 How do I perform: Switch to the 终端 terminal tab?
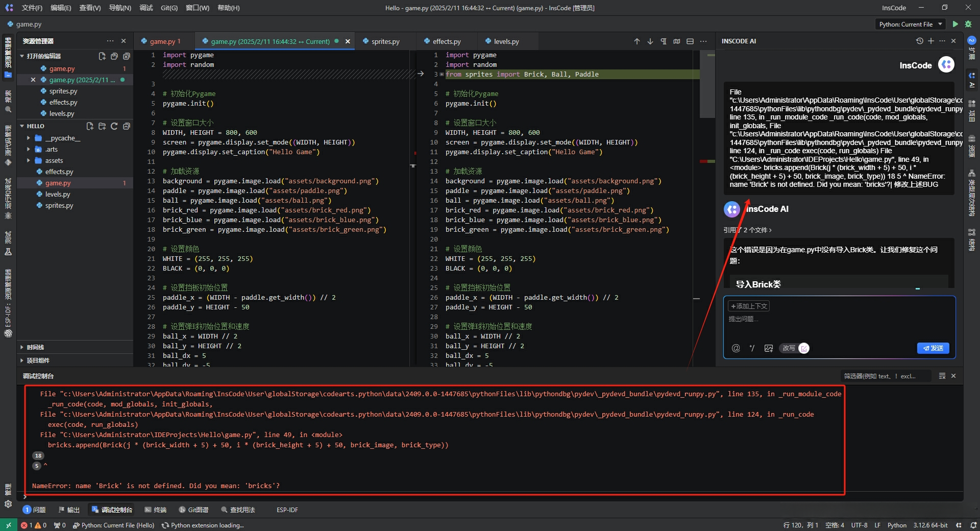point(156,510)
